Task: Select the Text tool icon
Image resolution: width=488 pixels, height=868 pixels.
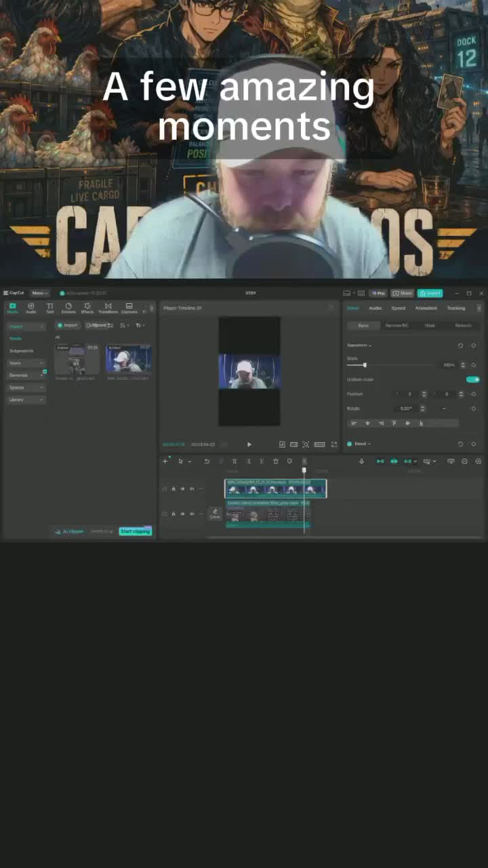Action: click(x=49, y=308)
